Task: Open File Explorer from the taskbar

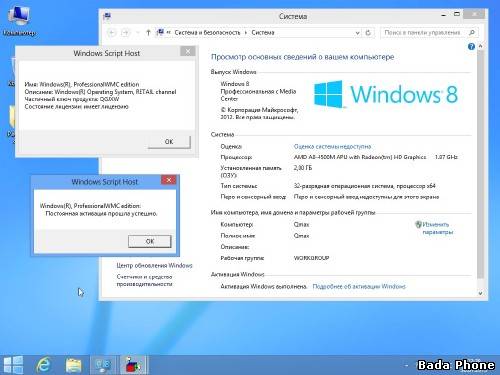Action: pyautogui.click(x=74, y=365)
